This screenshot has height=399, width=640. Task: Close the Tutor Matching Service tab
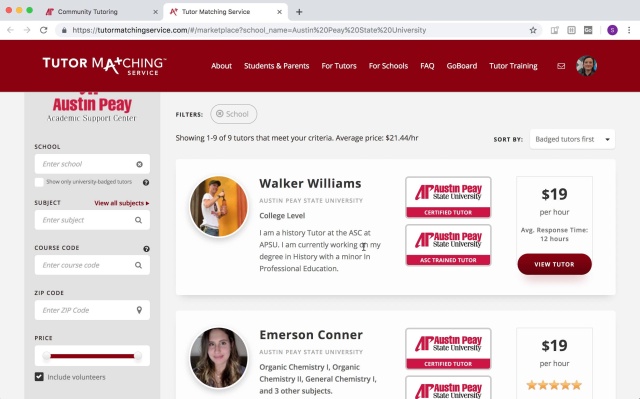(280, 12)
